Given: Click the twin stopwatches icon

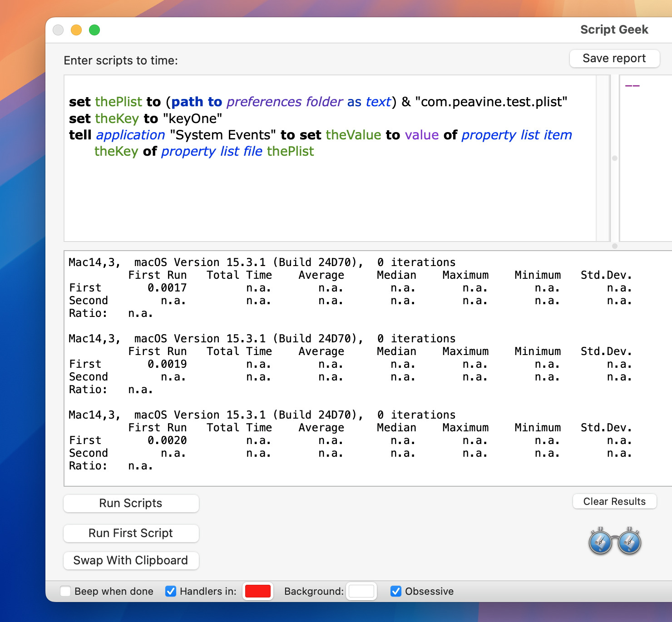Looking at the screenshot, I should (x=615, y=541).
